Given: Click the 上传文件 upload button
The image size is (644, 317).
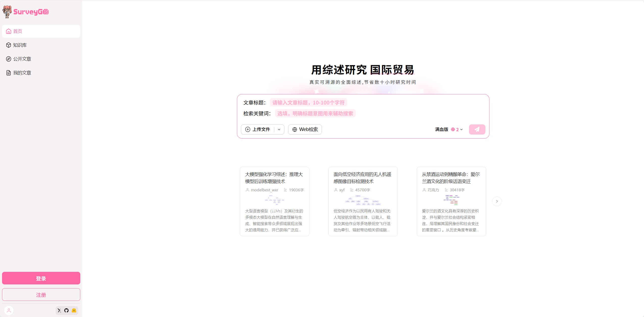Looking at the screenshot, I should pos(258,129).
